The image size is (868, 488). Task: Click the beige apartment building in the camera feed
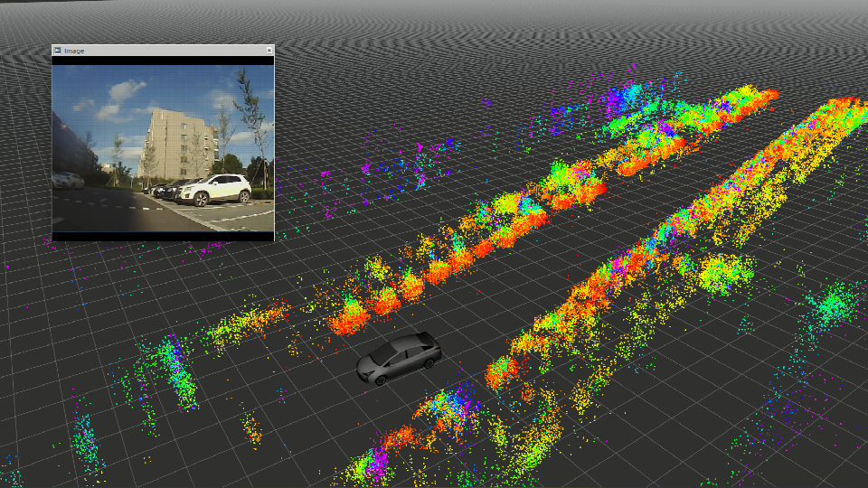[177, 143]
